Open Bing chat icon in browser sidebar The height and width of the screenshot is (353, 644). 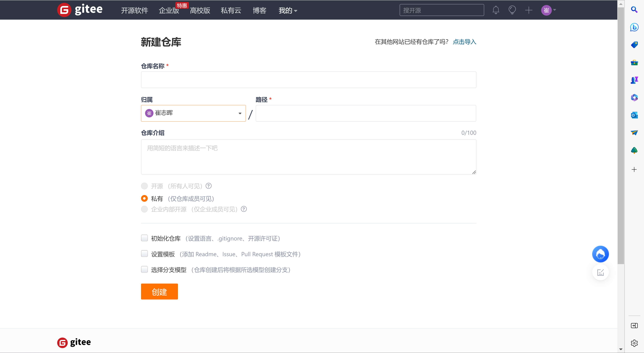click(634, 27)
